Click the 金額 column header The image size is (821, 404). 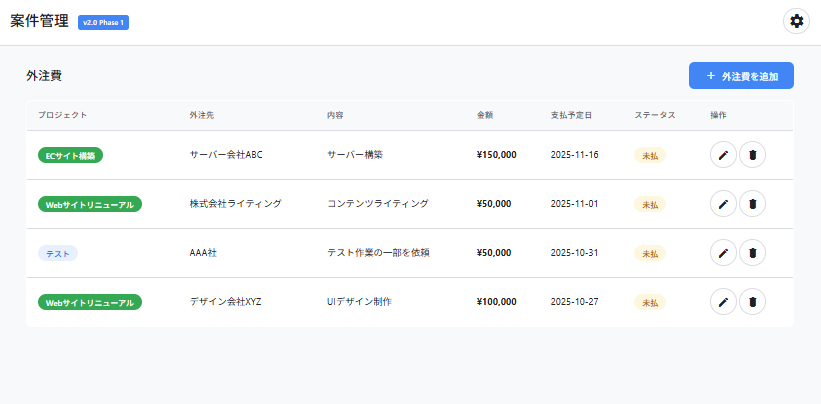point(485,115)
